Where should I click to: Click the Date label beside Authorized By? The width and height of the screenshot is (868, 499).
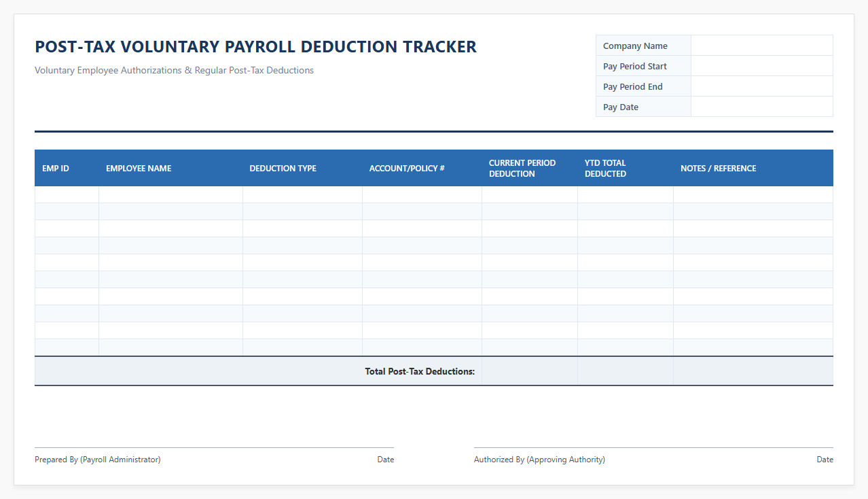[x=825, y=460]
